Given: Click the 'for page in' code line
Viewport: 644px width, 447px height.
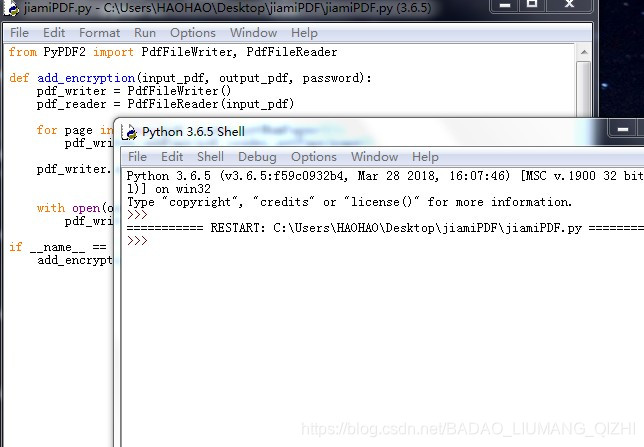Looking at the screenshot, I should point(75,130).
